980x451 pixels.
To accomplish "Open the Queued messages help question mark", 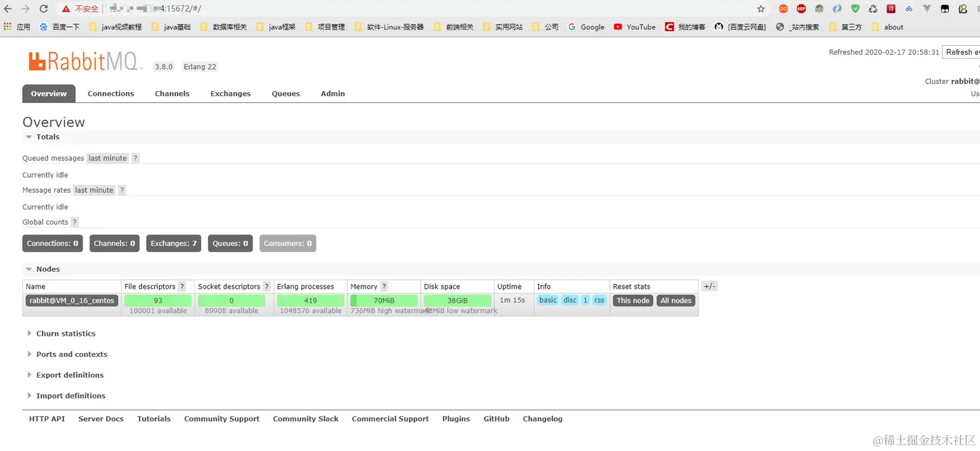I will [x=135, y=158].
